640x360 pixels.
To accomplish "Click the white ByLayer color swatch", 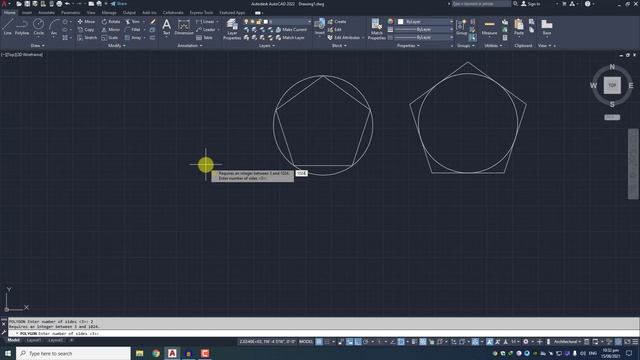I will click(x=400, y=21).
